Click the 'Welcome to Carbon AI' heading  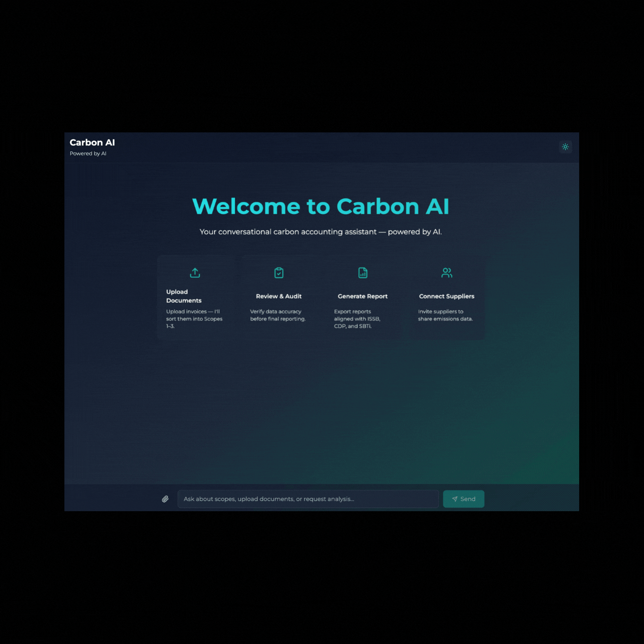[x=321, y=207]
